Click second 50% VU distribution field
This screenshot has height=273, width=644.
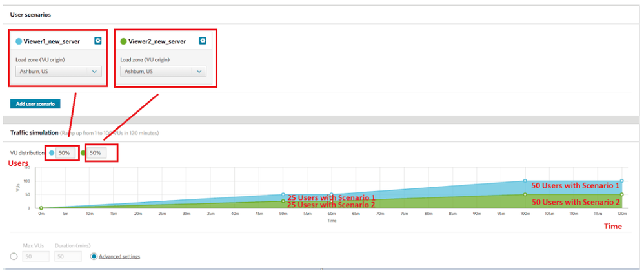tap(95, 153)
